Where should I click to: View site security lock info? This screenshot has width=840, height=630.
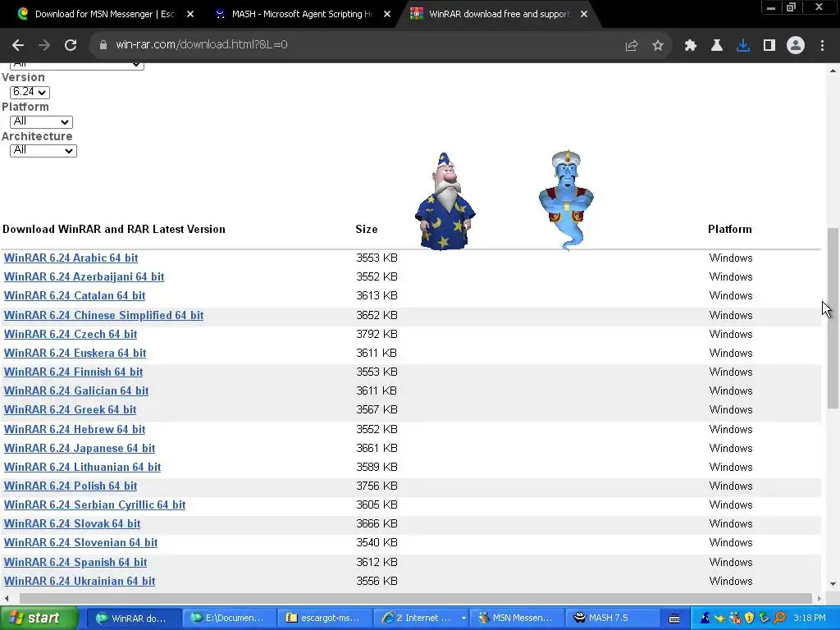(x=103, y=45)
